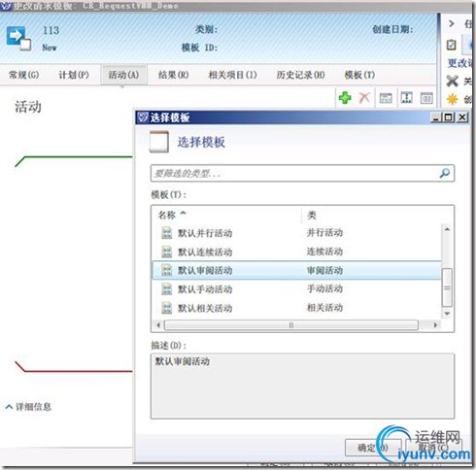Click the notepad icon beside 选择模板 heading
Image resolution: width=476 pixels, height=470 pixels.
click(x=159, y=142)
